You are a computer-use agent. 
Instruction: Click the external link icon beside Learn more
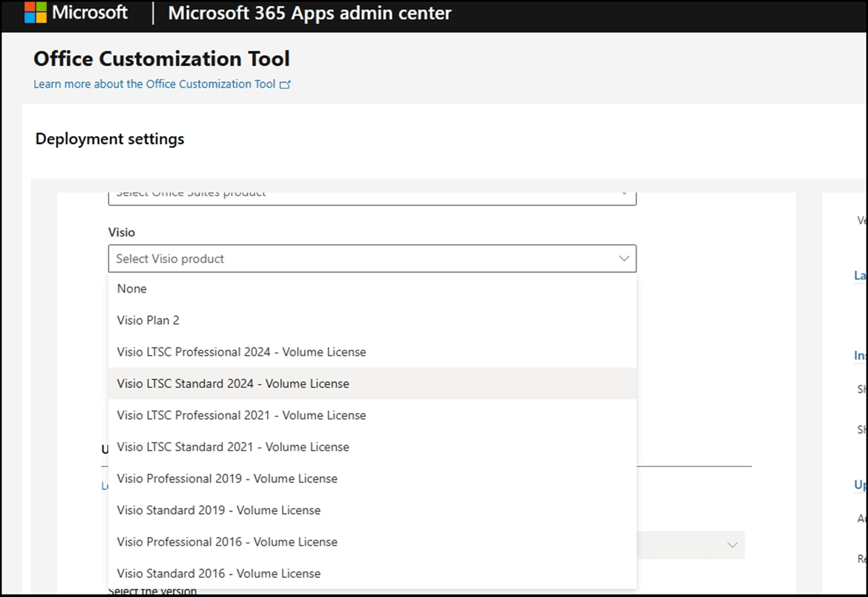(x=285, y=84)
